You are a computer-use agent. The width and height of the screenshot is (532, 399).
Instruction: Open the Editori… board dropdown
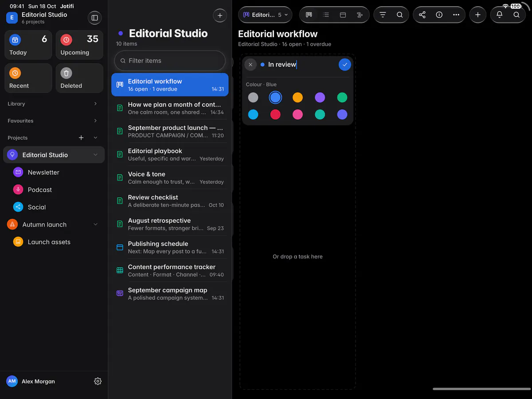point(265,15)
